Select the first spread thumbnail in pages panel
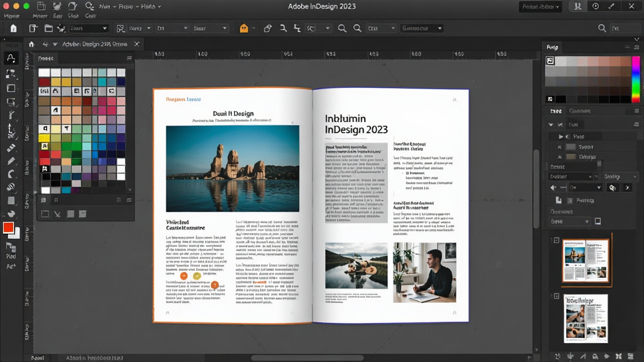The height and width of the screenshot is (362, 644). tap(586, 261)
